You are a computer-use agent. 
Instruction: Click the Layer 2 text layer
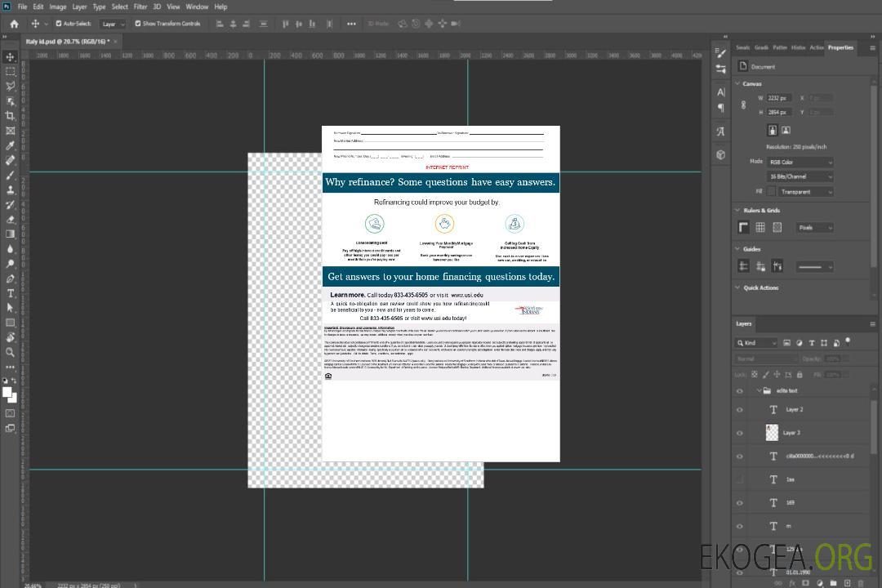click(794, 409)
